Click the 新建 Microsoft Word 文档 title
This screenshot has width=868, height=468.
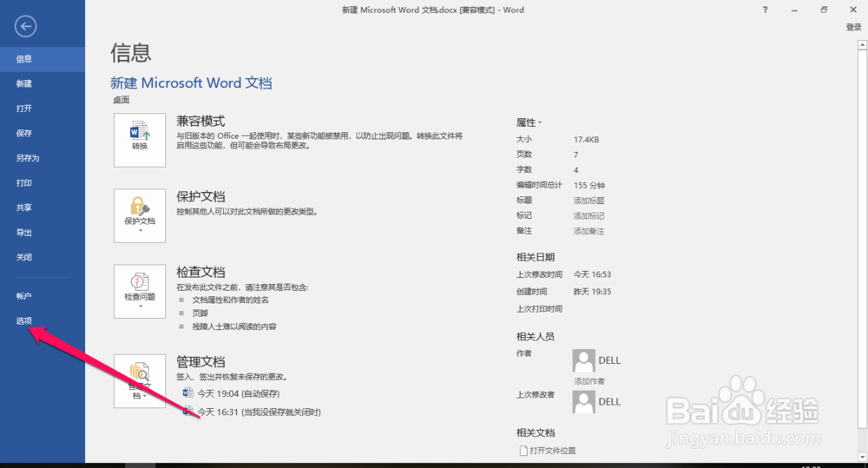(191, 83)
